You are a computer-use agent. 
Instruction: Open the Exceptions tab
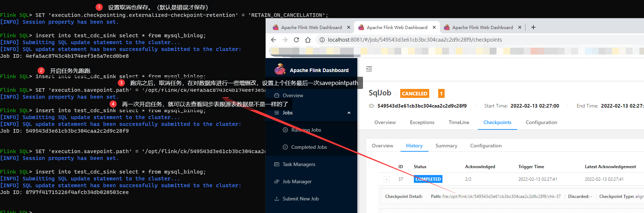click(x=422, y=122)
